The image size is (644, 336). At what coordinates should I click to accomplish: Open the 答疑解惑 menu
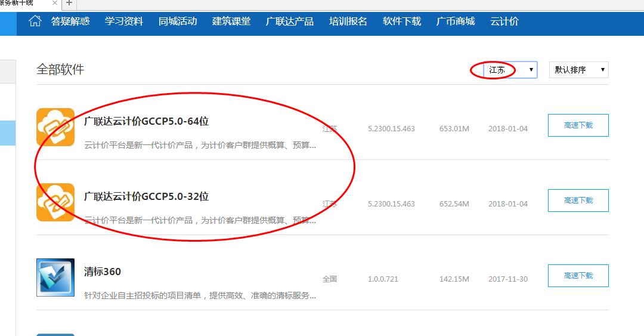[70, 21]
